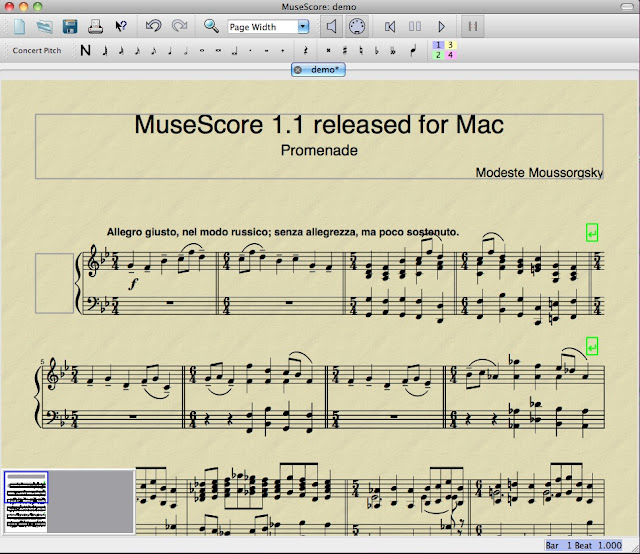Select composer text "Modeste Moussorgsky"
The width and height of the screenshot is (640, 554).
pos(539,173)
